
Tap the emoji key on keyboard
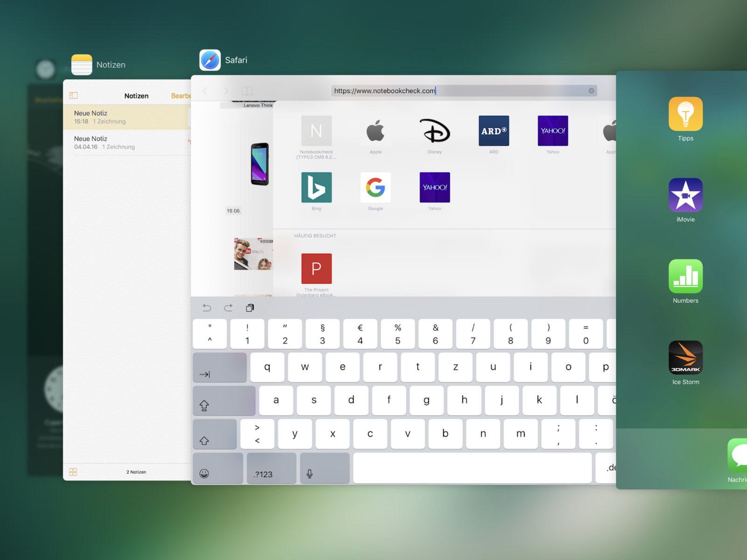(x=217, y=468)
